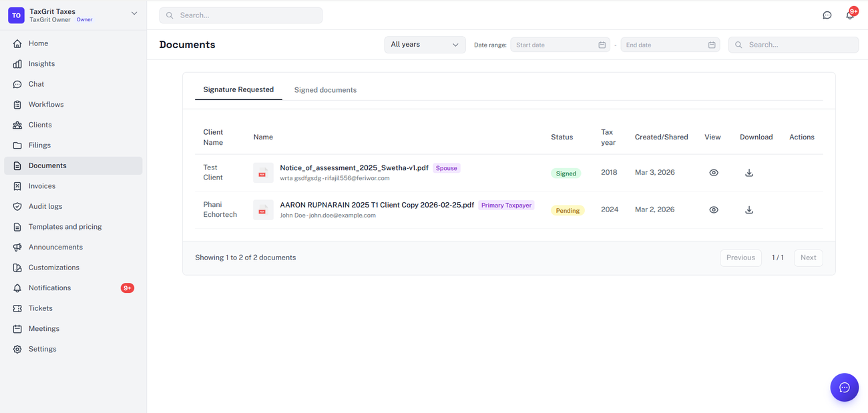The width and height of the screenshot is (868, 413).
Task: Click the Pending status badge
Action: click(568, 210)
